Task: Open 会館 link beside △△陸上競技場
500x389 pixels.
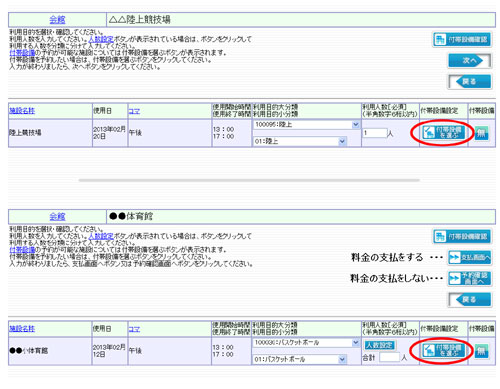Action: pyautogui.click(x=57, y=20)
